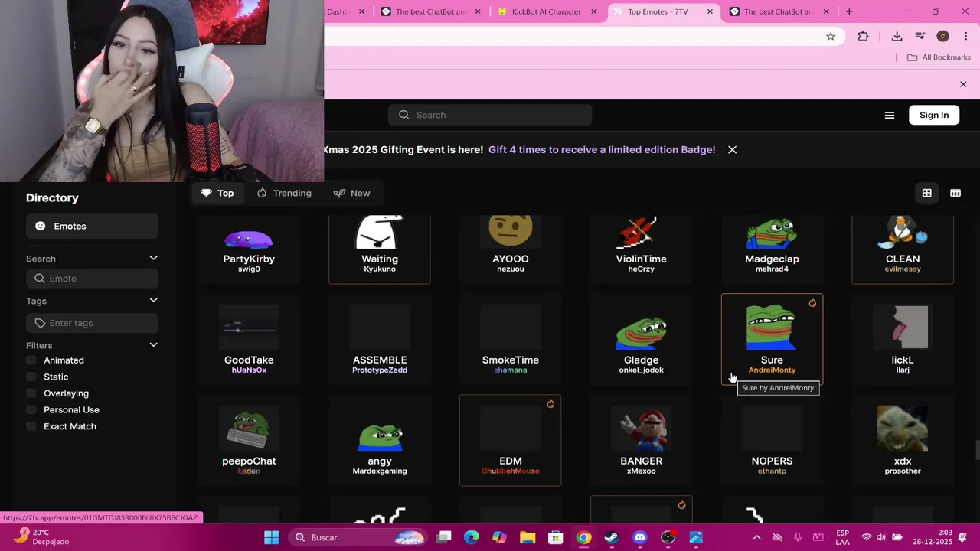980x551 pixels.
Task: Collapse the Filters section chevron
Action: click(x=153, y=345)
